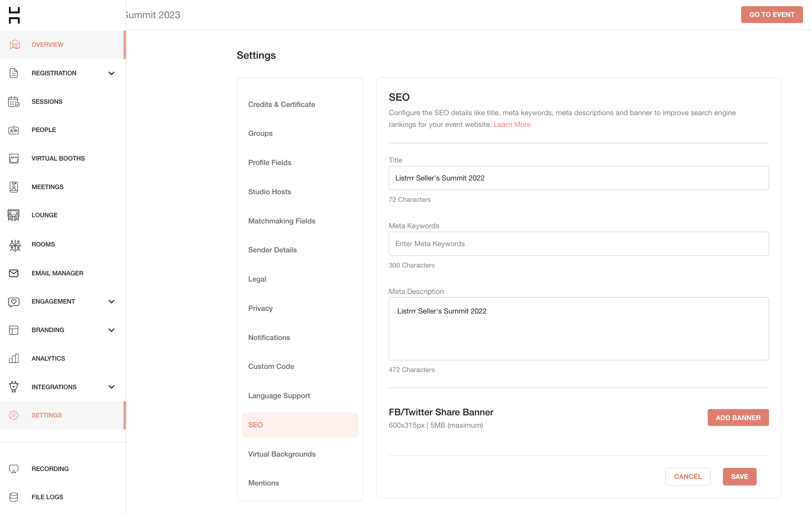Click the CANCEL button
The image size is (812, 515).
(688, 476)
